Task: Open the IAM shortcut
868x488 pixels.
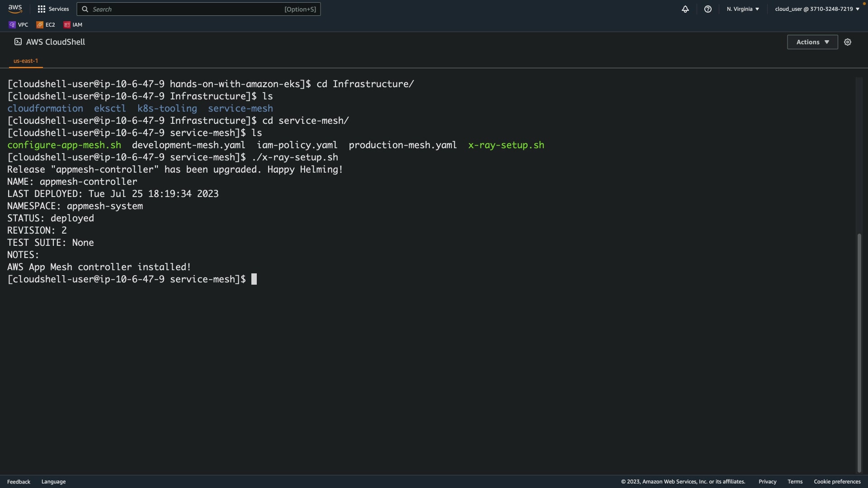Action: (x=73, y=25)
